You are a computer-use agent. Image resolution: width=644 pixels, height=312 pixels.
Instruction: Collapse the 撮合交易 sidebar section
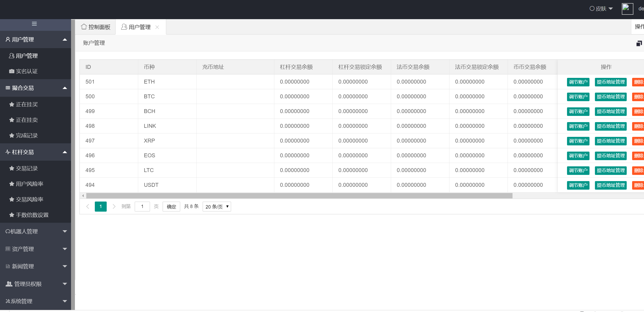click(36, 88)
